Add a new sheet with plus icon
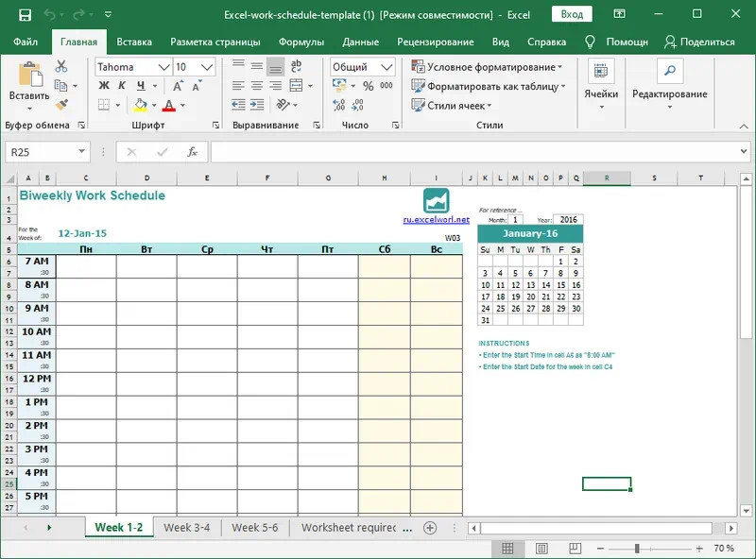This screenshot has height=559, width=756. [x=430, y=528]
